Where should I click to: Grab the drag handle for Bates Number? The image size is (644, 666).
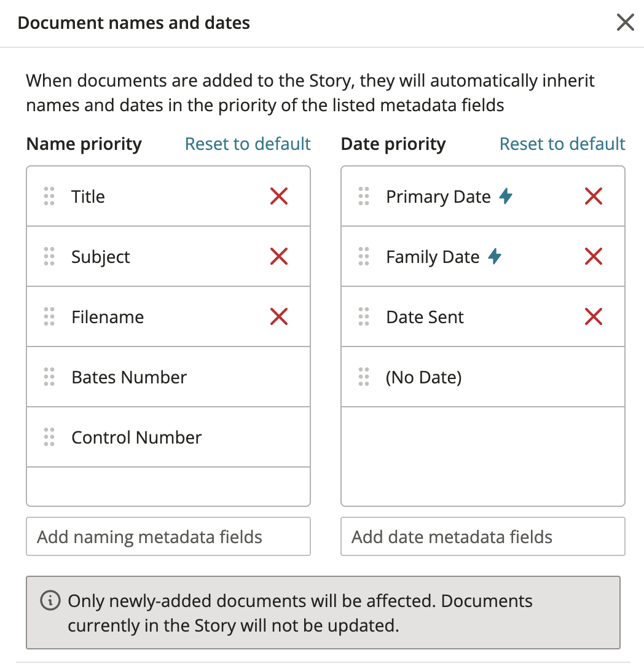point(49,377)
